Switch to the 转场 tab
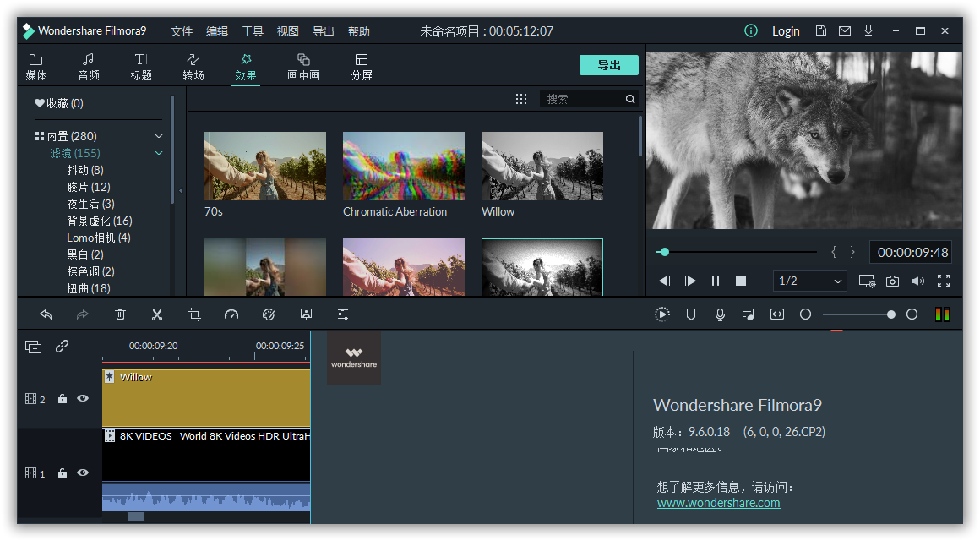The width and height of the screenshot is (980, 541). [x=193, y=67]
